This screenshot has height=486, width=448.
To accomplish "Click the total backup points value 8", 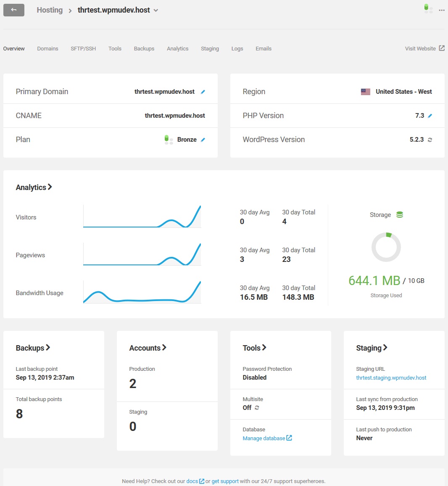I will click(19, 414).
